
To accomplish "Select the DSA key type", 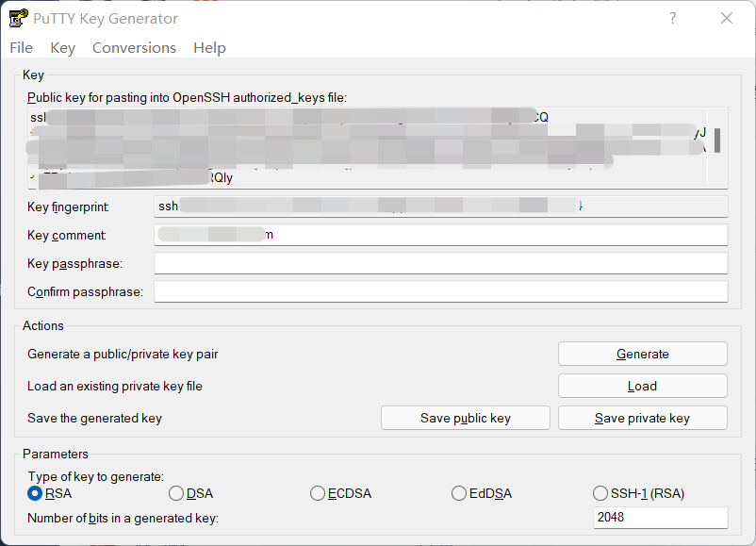I will 191,493.
